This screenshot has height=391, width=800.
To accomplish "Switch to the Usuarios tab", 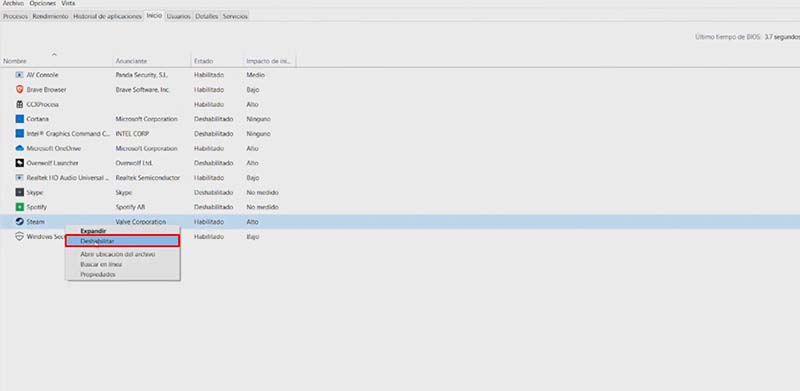I will point(179,16).
